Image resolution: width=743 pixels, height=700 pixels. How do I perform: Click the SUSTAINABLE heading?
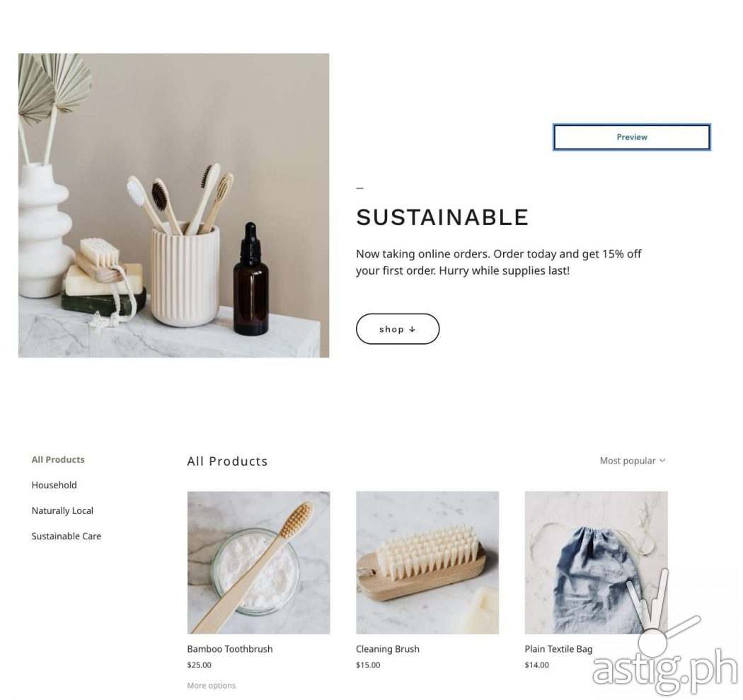click(x=442, y=217)
